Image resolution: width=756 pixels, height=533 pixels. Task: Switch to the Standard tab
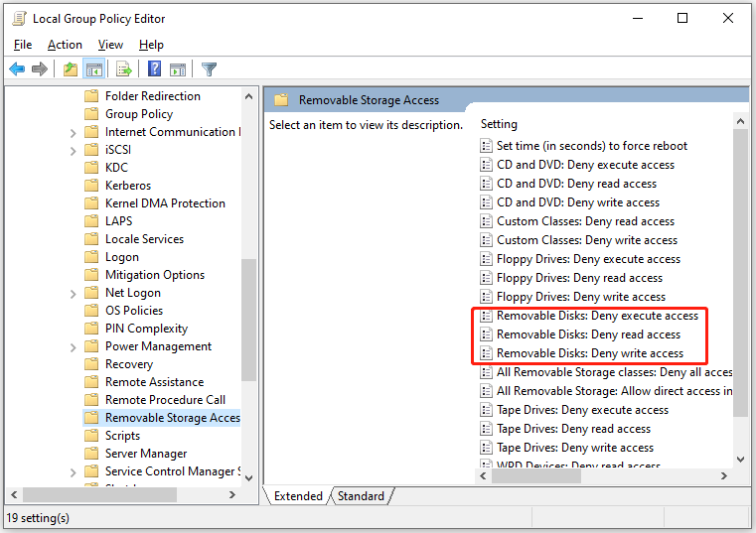click(x=362, y=496)
